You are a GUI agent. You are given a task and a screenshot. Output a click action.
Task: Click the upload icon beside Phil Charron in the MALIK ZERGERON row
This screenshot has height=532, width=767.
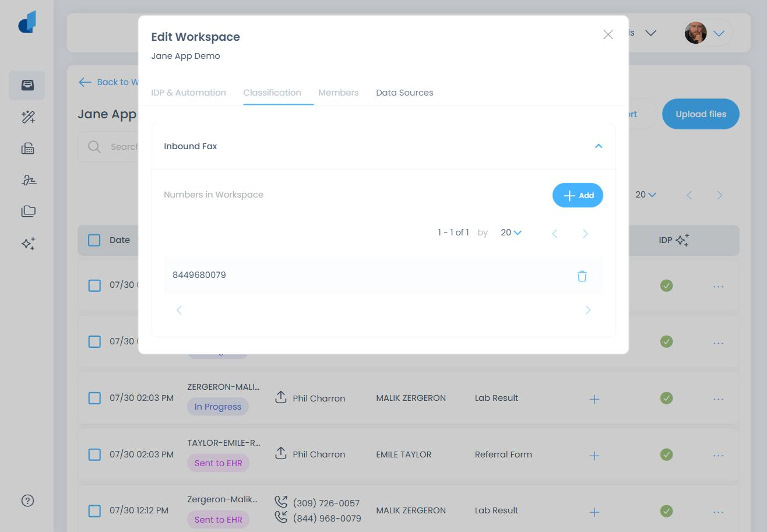click(x=281, y=397)
